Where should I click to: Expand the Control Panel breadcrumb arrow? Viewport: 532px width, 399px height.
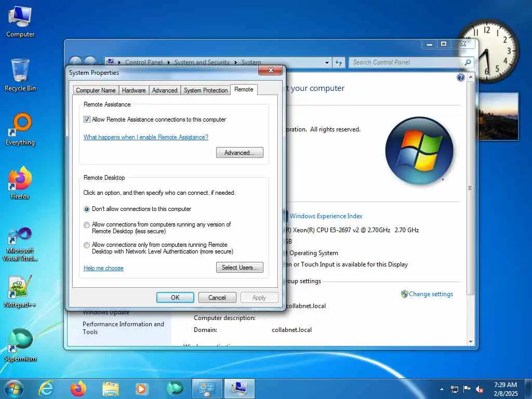pos(169,63)
